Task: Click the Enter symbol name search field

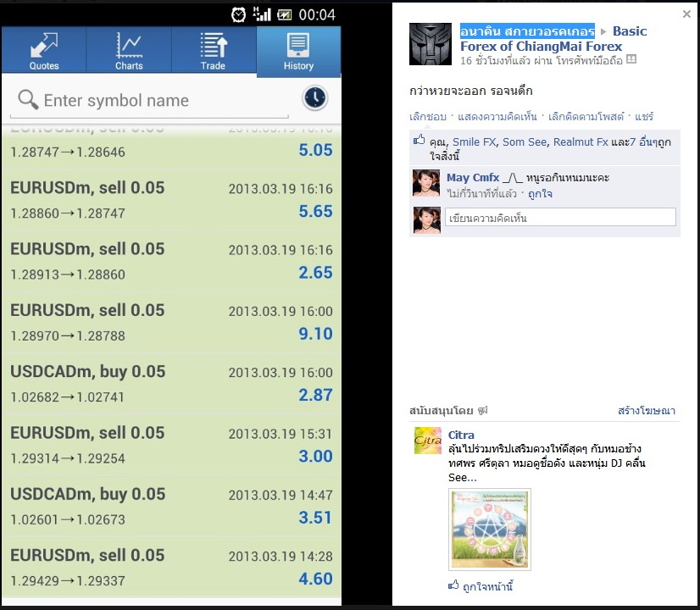Action: 149,101
